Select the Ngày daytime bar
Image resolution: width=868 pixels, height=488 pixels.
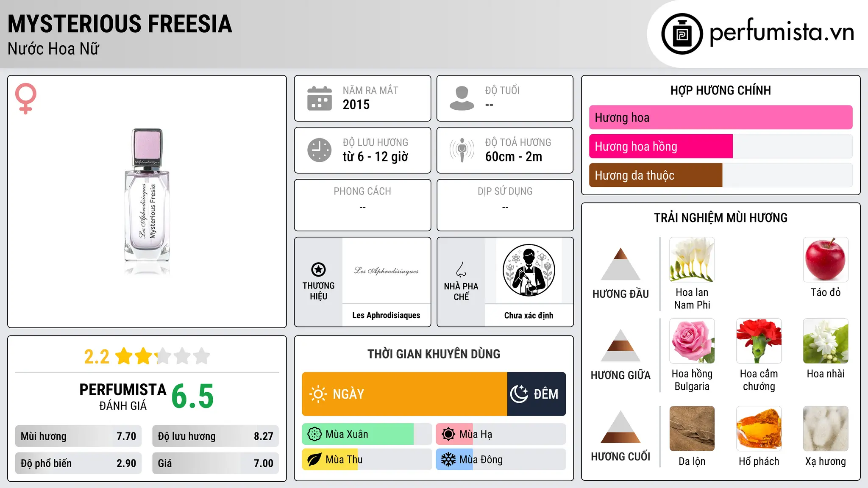[x=404, y=394]
